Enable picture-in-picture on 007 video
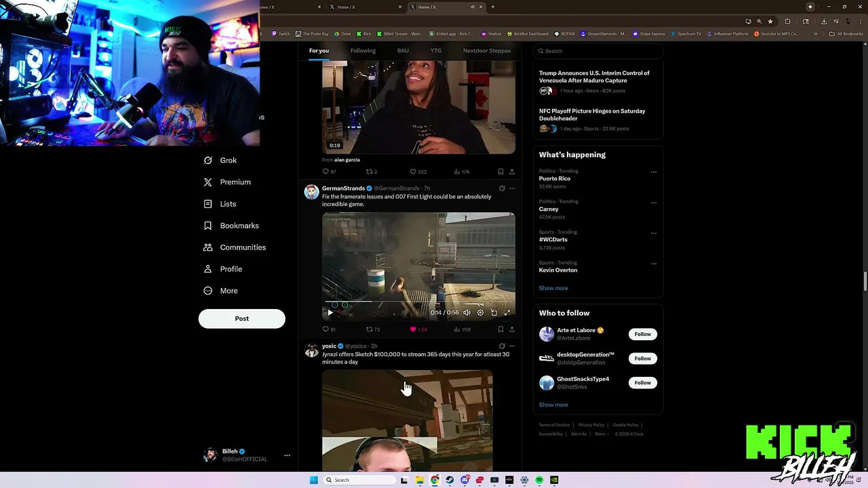This screenshot has width=868, height=488. point(494,312)
